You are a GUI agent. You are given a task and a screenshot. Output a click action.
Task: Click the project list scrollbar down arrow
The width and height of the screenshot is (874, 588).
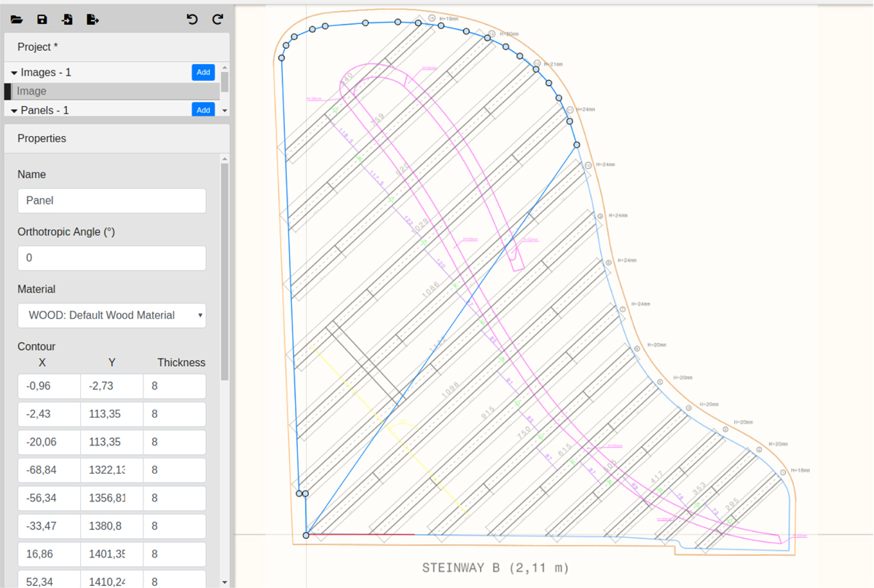[x=225, y=111]
